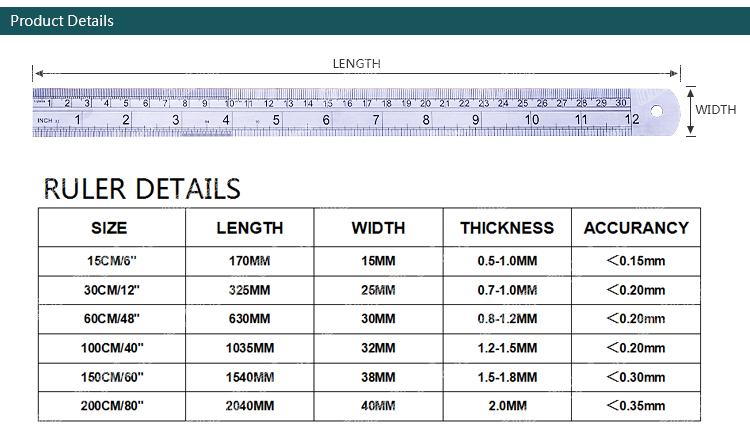Click the 1540MM length cell
The image size is (750, 438).
point(250,377)
